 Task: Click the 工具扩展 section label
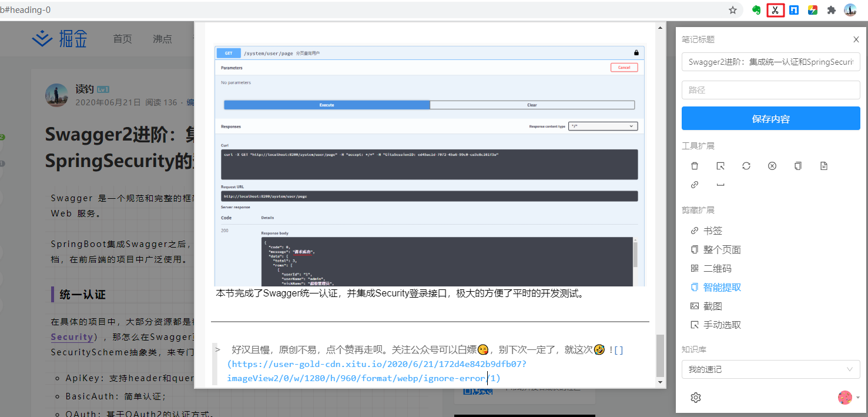coord(698,146)
